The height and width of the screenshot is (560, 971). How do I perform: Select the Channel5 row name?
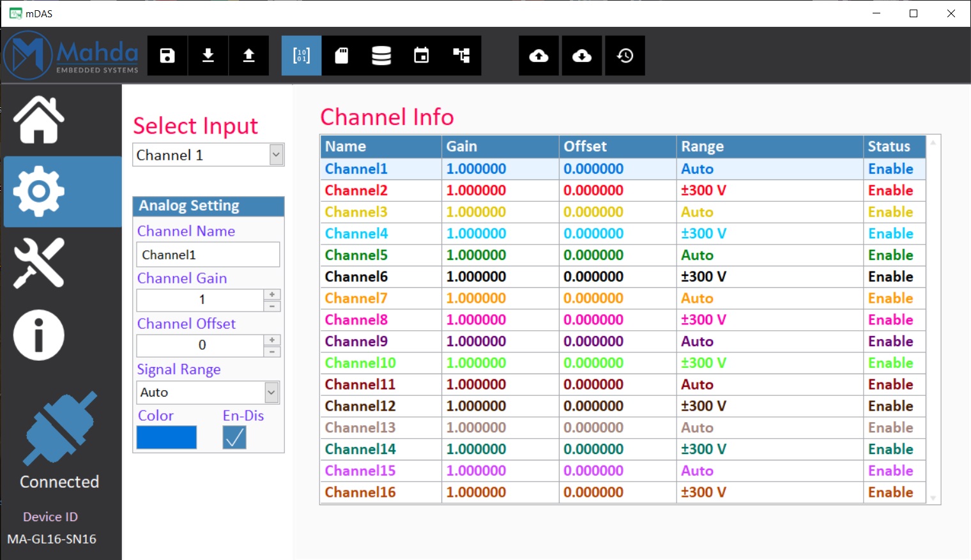coord(356,255)
